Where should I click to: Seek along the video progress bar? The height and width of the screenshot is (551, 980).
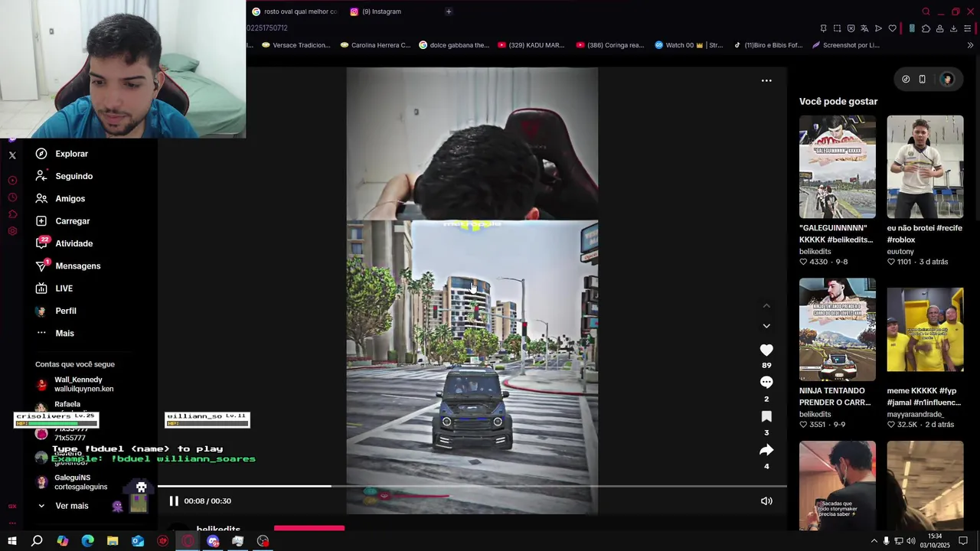coord(472,486)
